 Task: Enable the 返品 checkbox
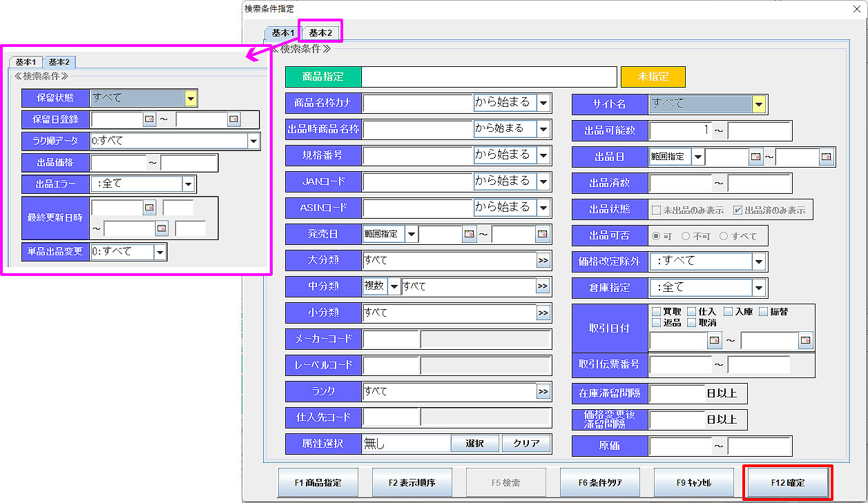(x=656, y=323)
